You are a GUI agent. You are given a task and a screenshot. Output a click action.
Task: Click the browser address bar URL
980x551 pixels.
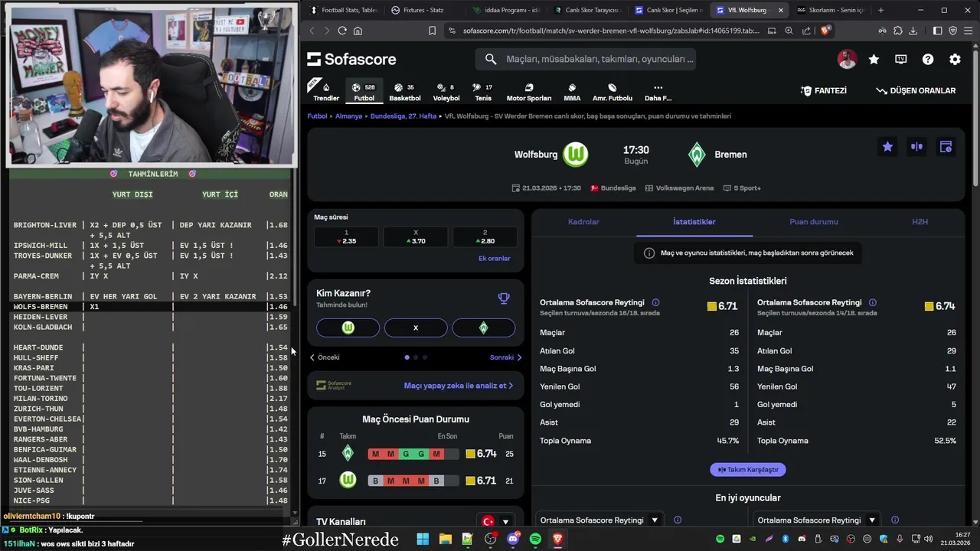click(611, 31)
